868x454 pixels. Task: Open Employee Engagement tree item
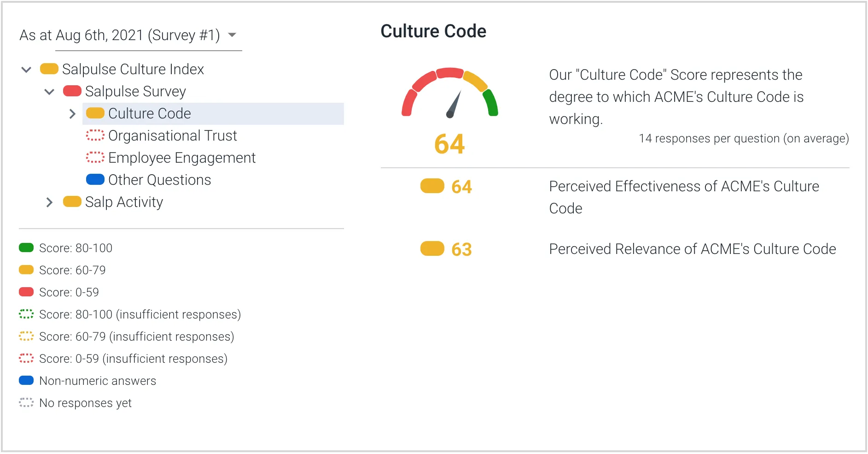pos(182,158)
